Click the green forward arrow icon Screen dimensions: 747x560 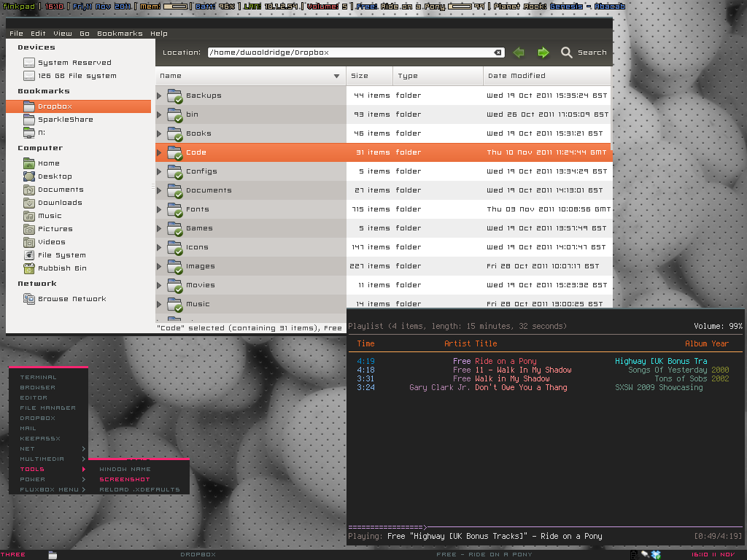pyautogui.click(x=543, y=52)
